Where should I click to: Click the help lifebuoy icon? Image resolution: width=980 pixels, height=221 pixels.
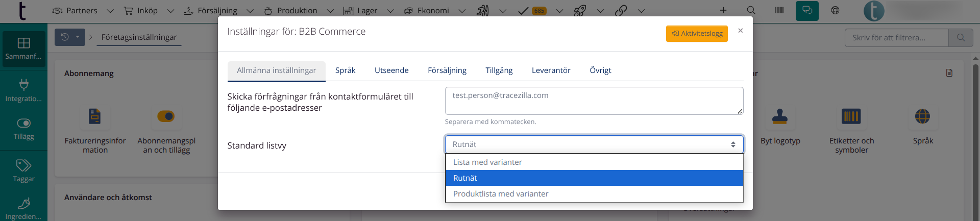[x=835, y=10]
